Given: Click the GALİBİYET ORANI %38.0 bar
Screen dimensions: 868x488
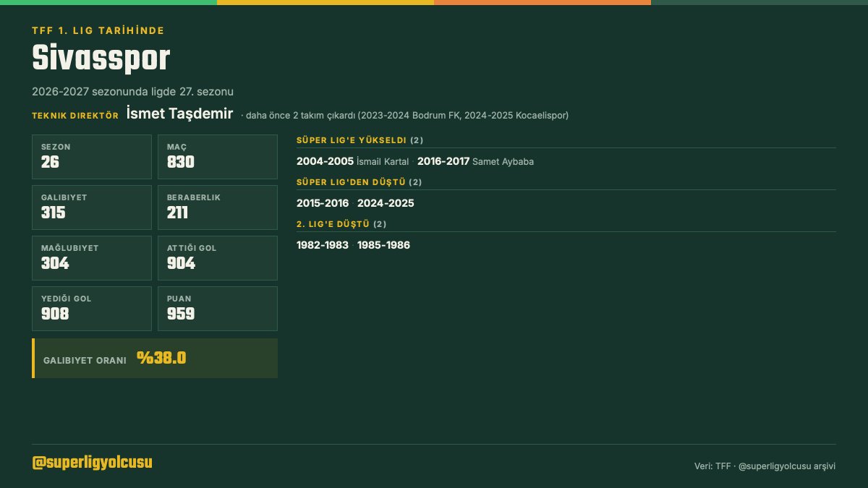Looking at the screenshot, I should (155, 358).
